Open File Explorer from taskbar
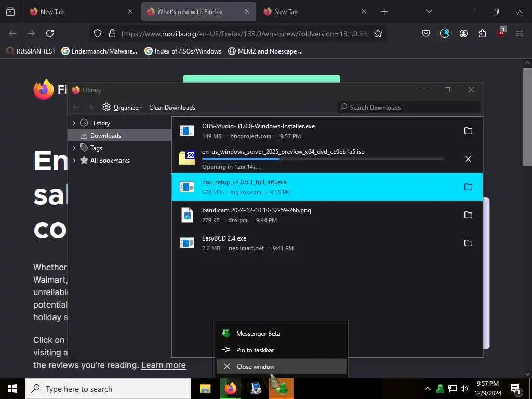 point(205,389)
